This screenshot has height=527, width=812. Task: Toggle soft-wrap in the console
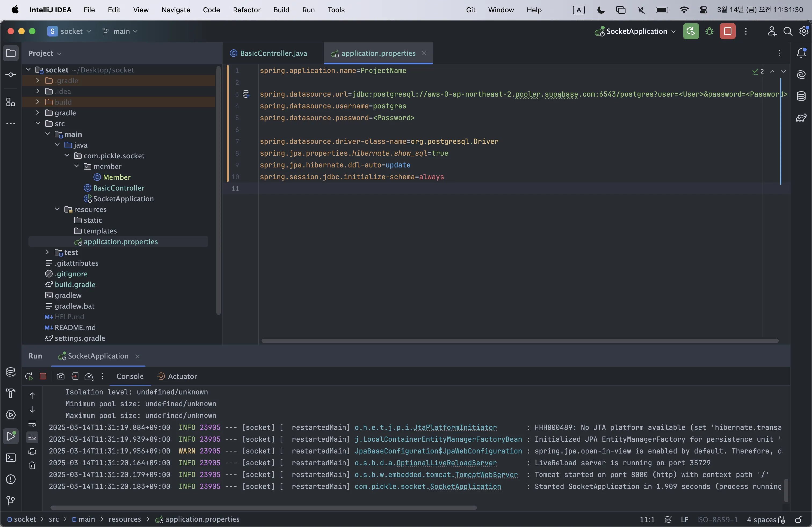click(x=32, y=423)
